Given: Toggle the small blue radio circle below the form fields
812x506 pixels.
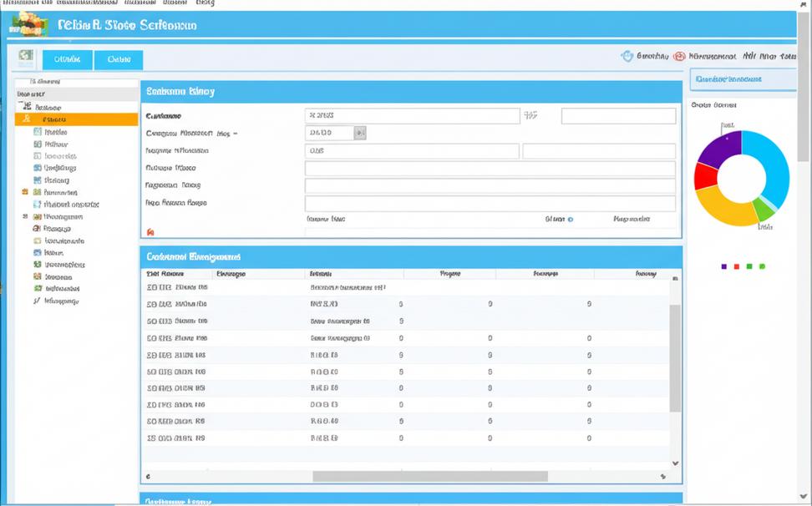Looking at the screenshot, I should click(x=571, y=220).
